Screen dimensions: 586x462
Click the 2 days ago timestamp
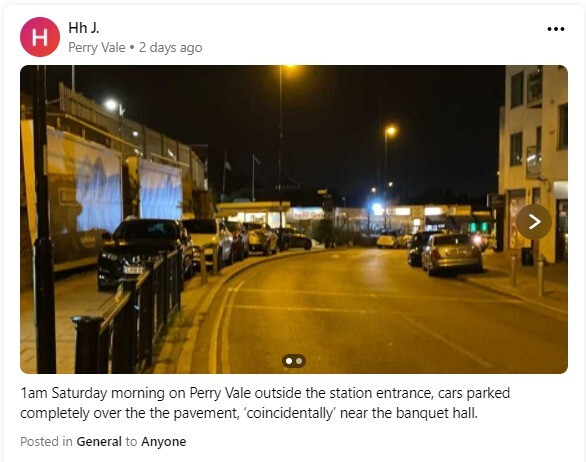point(170,48)
